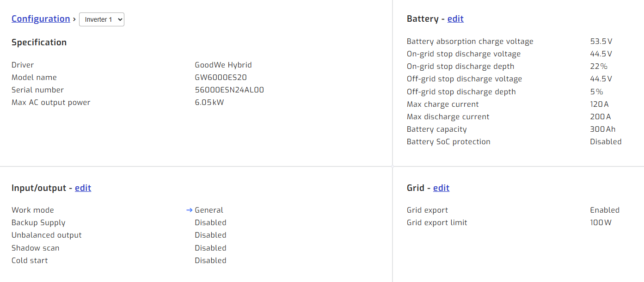This screenshot has width=644, height=282.
Task: Open the Configuration breadcrumb link
Action: point(41,19)
